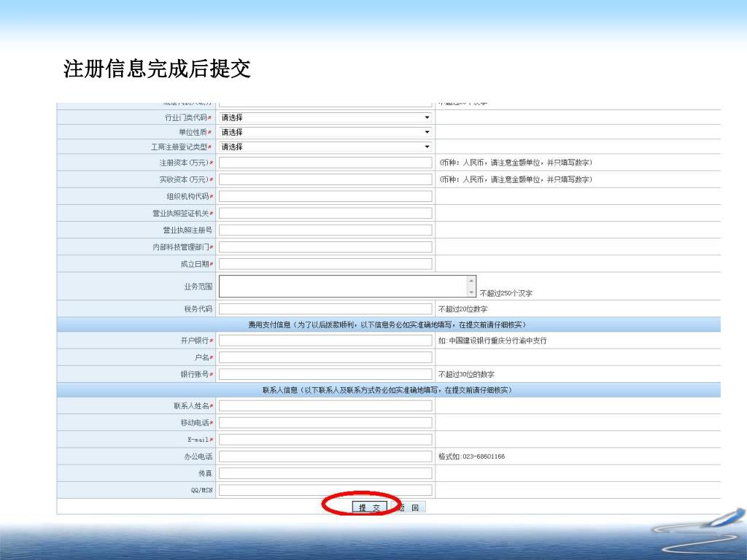Image resolution: width=747 pixels, height=560 pixels.
Task: Click the 注册资本(万元) input field
Action: [x=325, y=163]
